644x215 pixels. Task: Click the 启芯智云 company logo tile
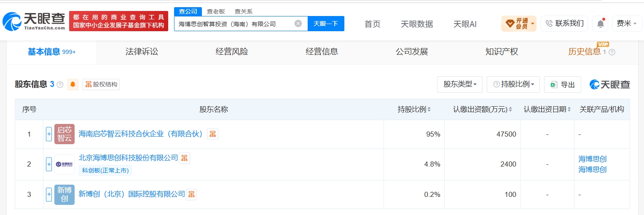pos(64,134)
